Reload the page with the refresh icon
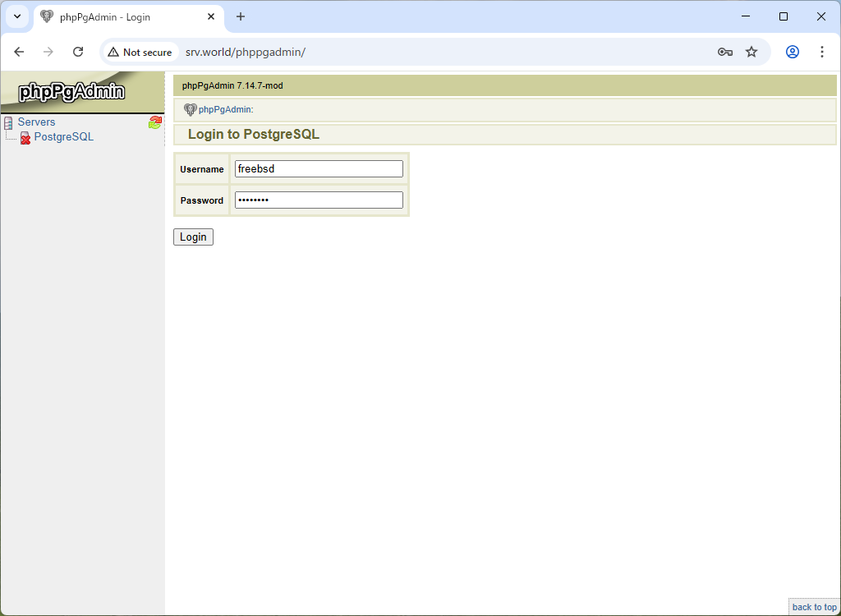The width and height of the screenshot is (841, 616). (78, 51)
